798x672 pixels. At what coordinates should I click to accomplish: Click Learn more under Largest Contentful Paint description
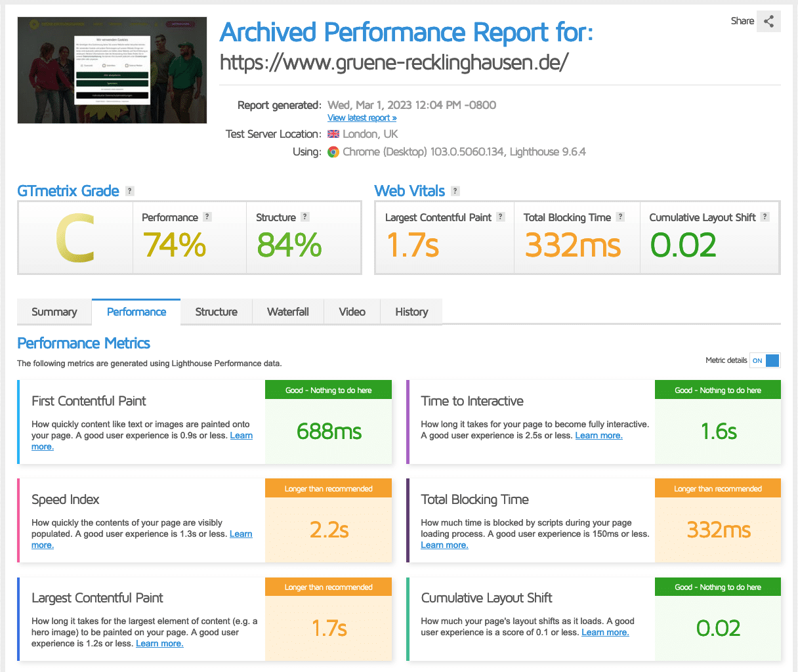[159, 644]
